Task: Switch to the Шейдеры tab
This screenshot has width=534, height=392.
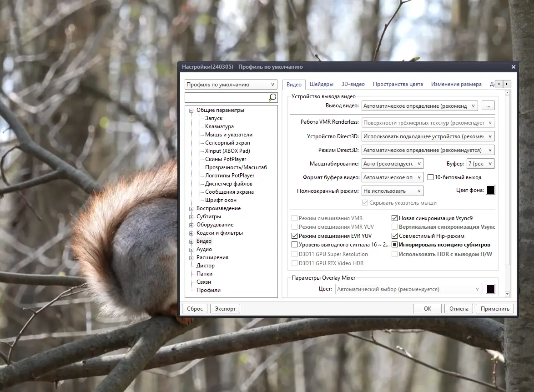Action: point(321,84)
